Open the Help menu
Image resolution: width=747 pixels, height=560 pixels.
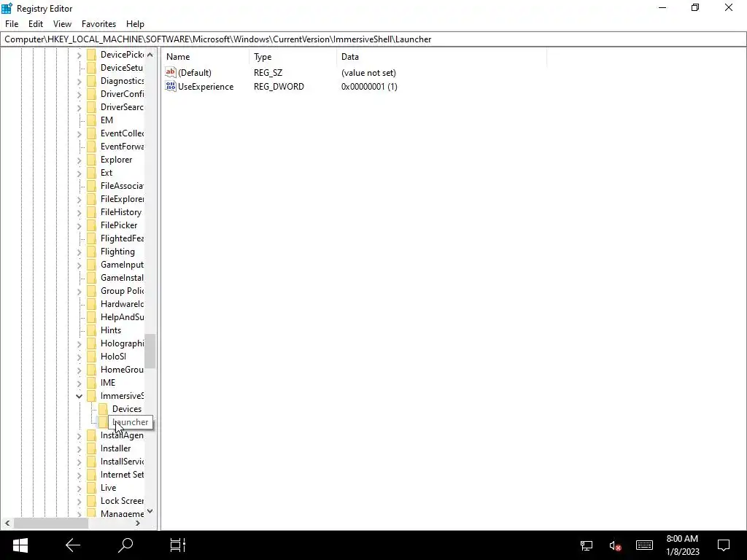pos(135,24)
